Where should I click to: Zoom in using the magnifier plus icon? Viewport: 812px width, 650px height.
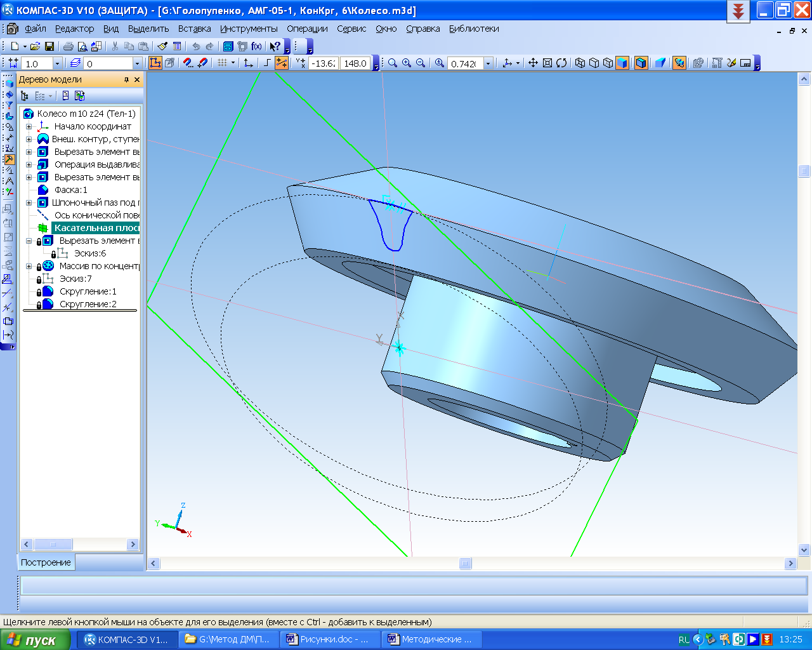point(407,63)
